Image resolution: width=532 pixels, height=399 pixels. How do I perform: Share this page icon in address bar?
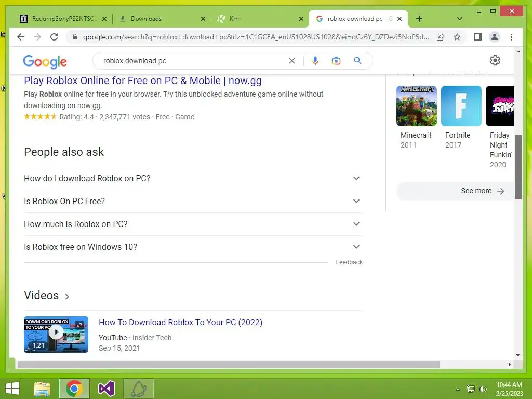[441, 37]
